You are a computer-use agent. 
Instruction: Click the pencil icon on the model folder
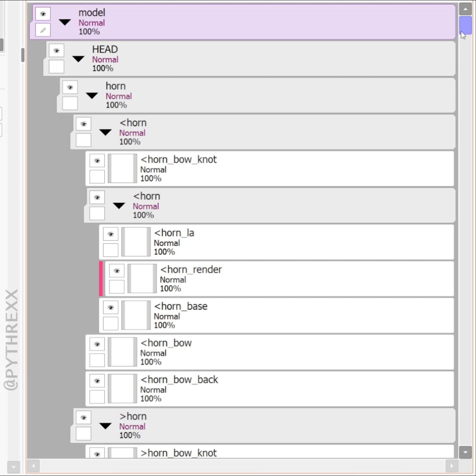click(43, 30)
